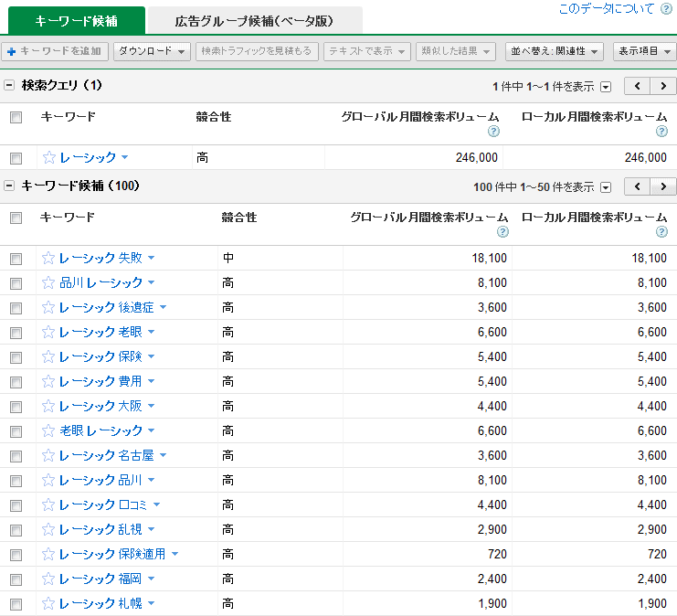The width and height of the screenshot is (677, 616).
Task: Collapse the 検索クエリ section
Action: tap(9, 86)
